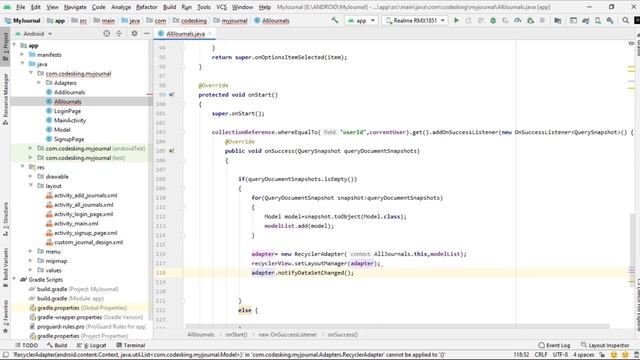Open the VCS menu
Image resolution: width=640 pixels, height=360 pixels.
[x=221, y=7]
